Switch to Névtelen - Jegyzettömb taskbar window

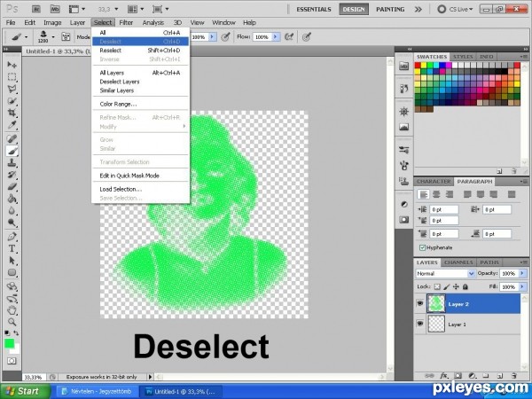(x=97, y=391)
